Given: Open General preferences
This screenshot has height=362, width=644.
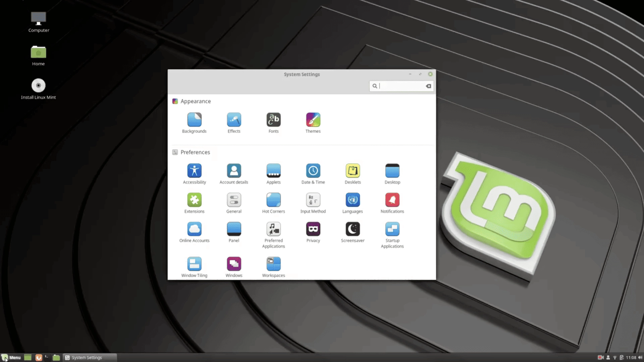Looking at the screenshot, I should point(234,203).
